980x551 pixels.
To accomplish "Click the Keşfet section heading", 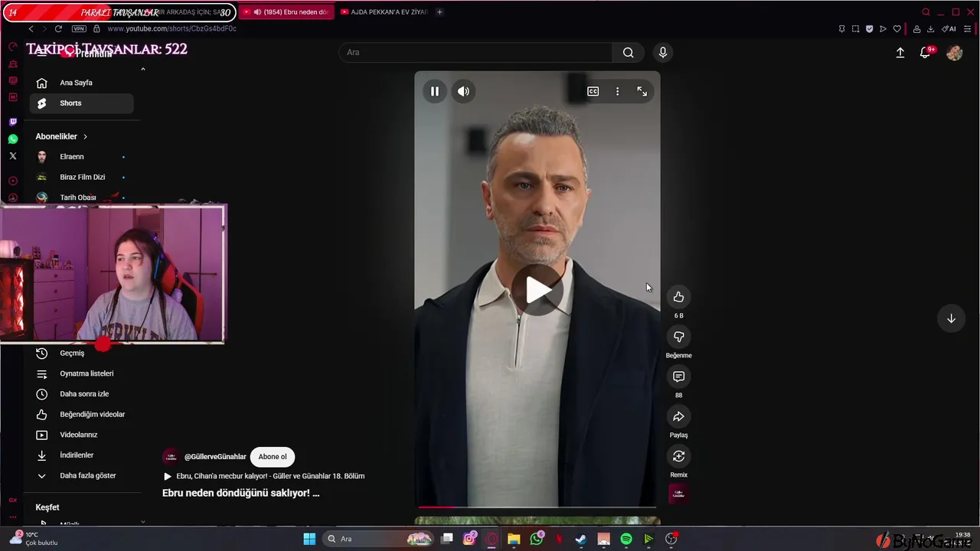I will [47, 507].
